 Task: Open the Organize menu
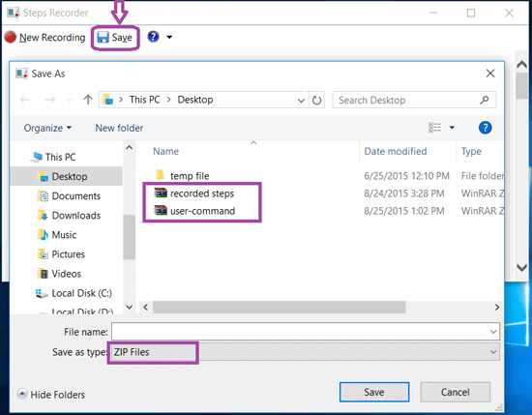click(x=47, y=128)
